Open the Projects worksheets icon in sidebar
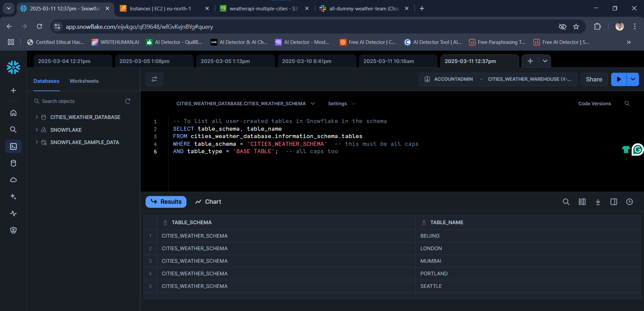The image size is (644, 311). pos(13,146)
